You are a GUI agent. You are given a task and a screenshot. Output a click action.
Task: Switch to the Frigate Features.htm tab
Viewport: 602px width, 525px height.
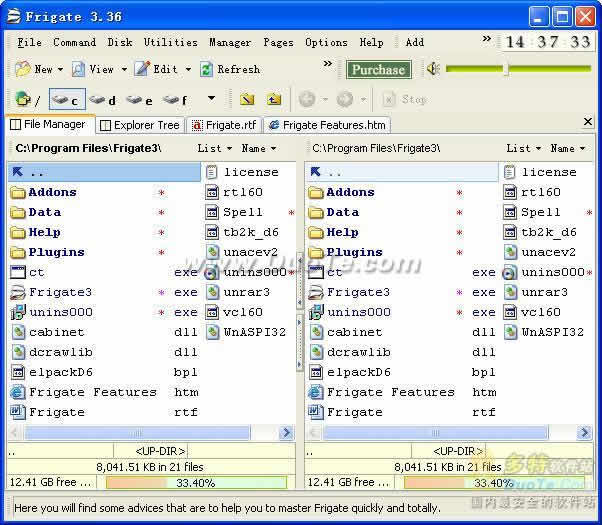pos(327,125)
